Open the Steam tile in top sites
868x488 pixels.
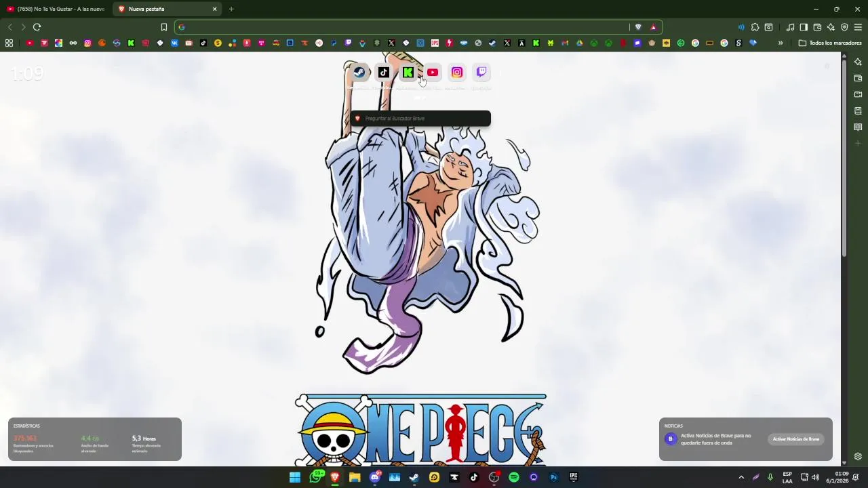(359, 73)
